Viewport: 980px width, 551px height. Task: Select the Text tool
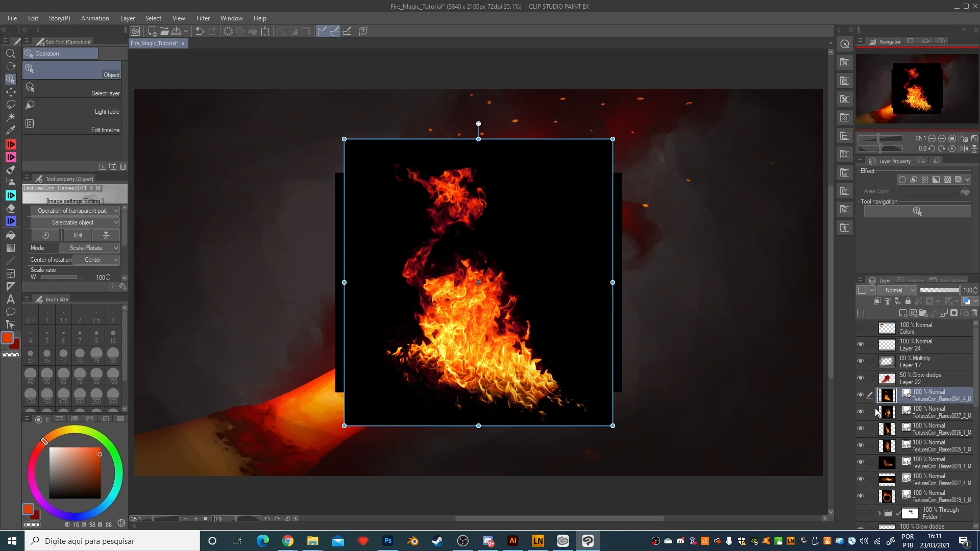pos(10,299)
